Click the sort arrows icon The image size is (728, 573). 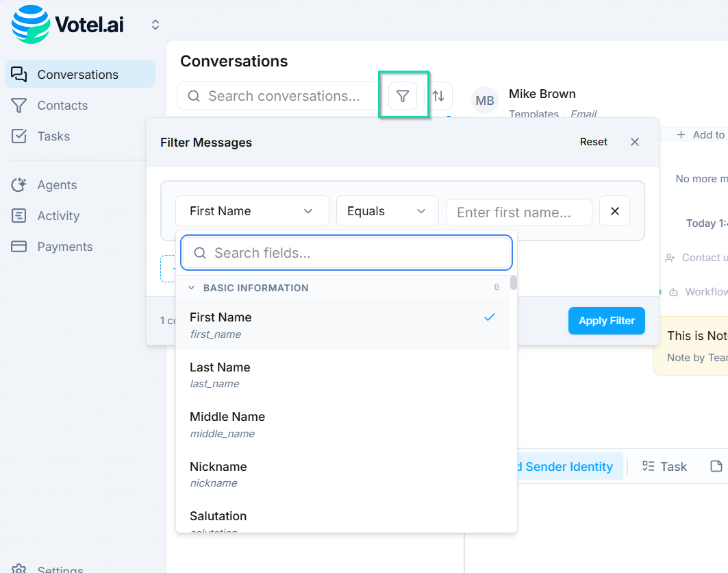coord(439,97)
